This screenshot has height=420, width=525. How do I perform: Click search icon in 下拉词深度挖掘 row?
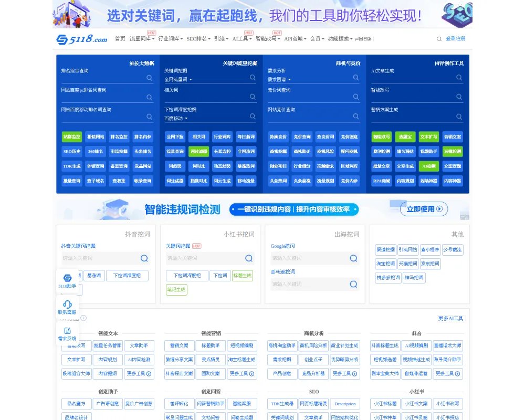tap(253, 116)
